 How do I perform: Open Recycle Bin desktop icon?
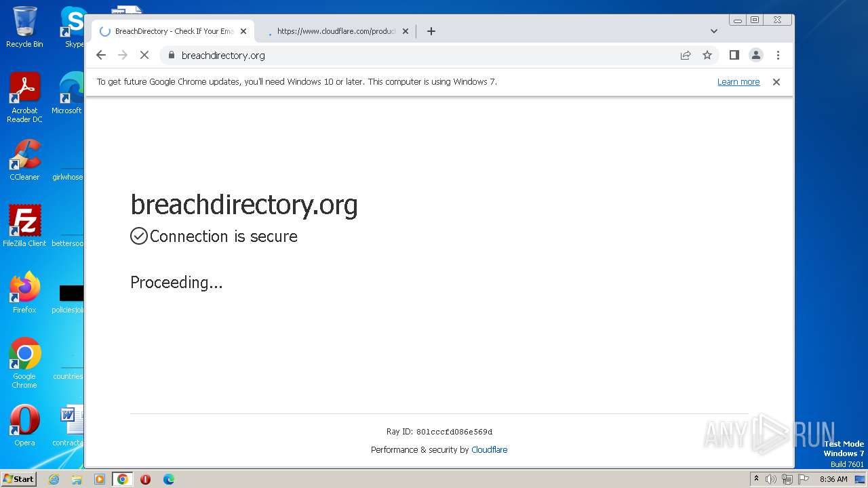tap(24, 26)
